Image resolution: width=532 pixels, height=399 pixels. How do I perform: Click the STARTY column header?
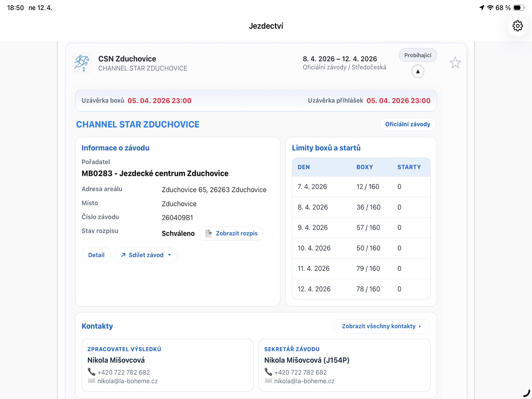pyautogui.click(x=409, y=167)
